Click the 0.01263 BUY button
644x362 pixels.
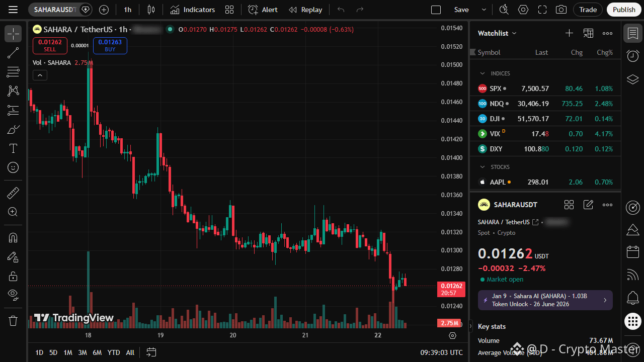tap(110, 45)
